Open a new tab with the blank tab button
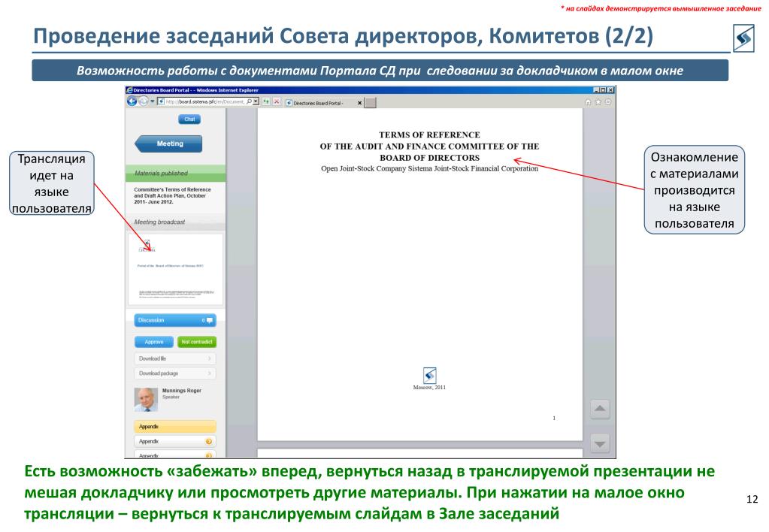 point(371,102)
